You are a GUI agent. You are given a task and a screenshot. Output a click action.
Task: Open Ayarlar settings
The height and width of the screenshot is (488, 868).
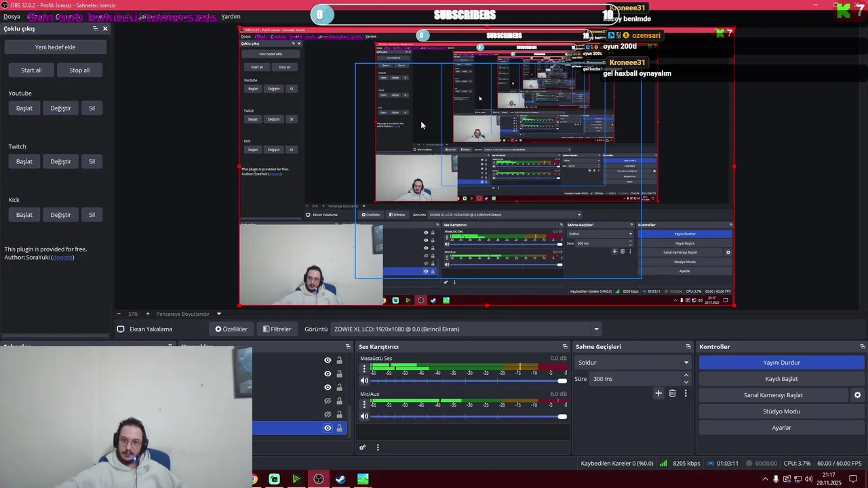(781, 428)
